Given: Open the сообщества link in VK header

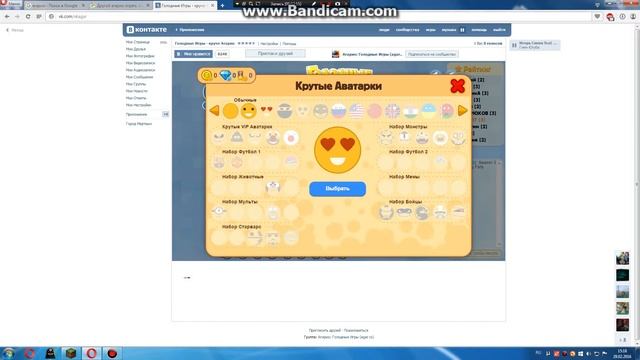Looking at the screenshot, I should 407,30.
